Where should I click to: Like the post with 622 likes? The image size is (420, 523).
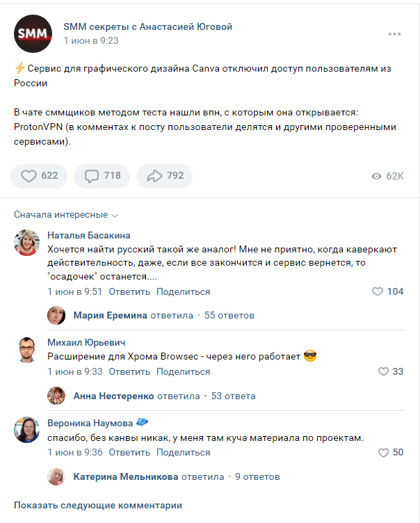click(x=39, y=176)
